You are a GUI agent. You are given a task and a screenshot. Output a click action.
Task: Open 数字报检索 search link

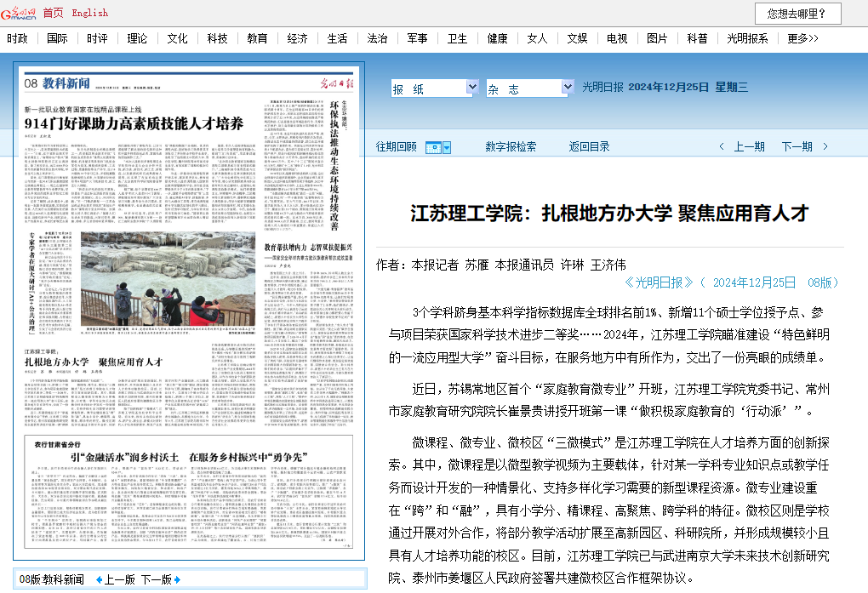pyautogui.click(x=511, y=146)
